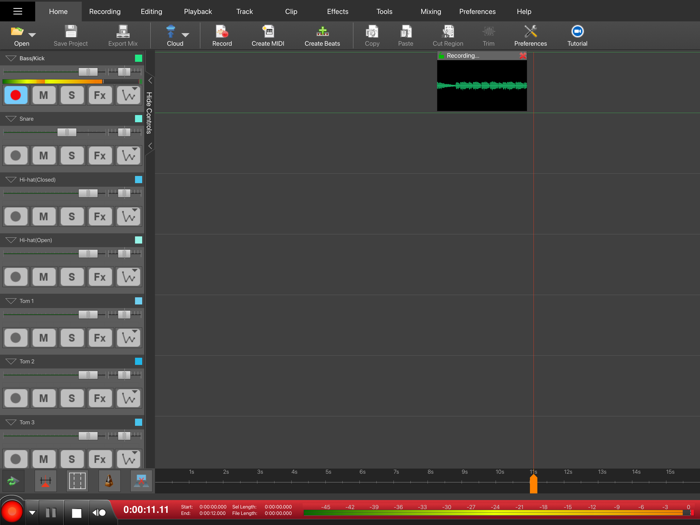
Task: Click the Save Project icon
Action: click(x=71, y=31)
